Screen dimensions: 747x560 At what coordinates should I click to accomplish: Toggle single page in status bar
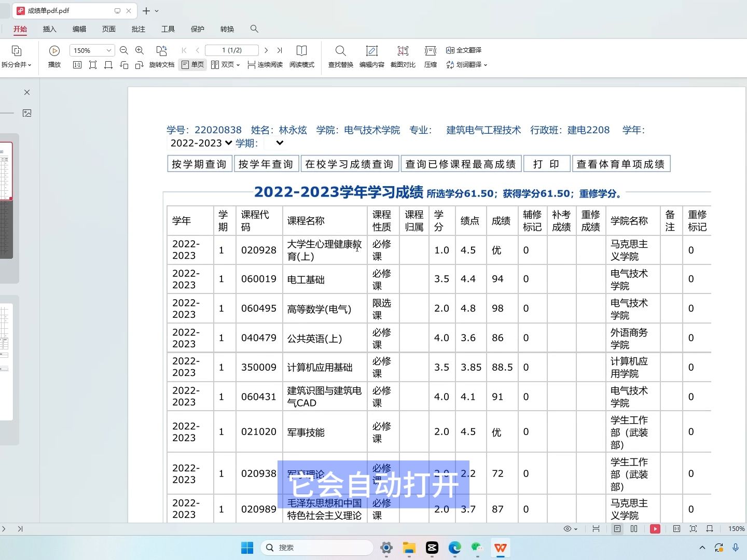coord(617,529)
